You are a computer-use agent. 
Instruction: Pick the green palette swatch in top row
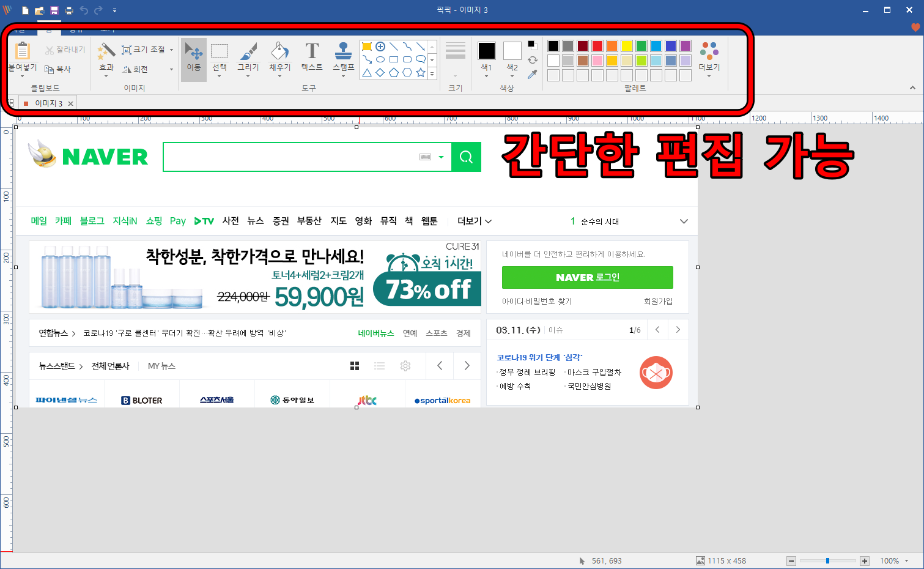[641, 46]
